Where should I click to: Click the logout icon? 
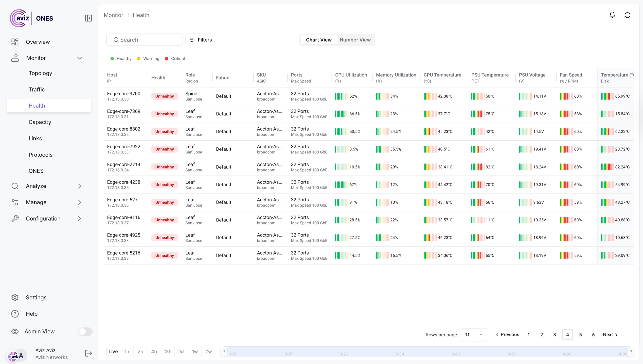88,353
